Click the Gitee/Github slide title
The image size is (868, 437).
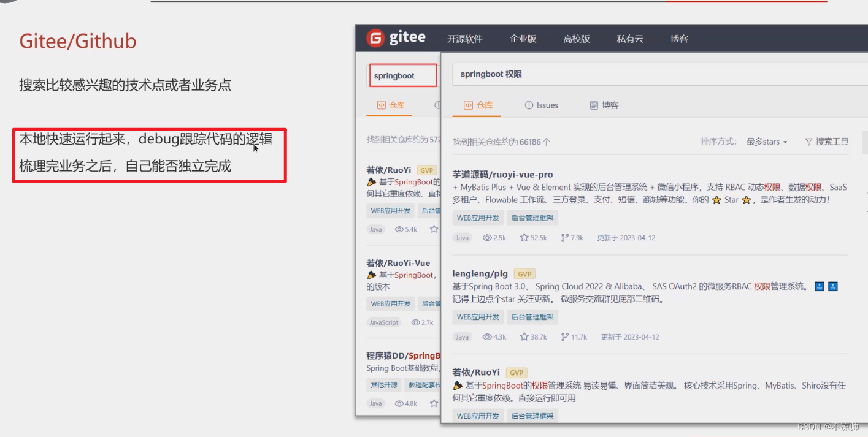point(78,41)
